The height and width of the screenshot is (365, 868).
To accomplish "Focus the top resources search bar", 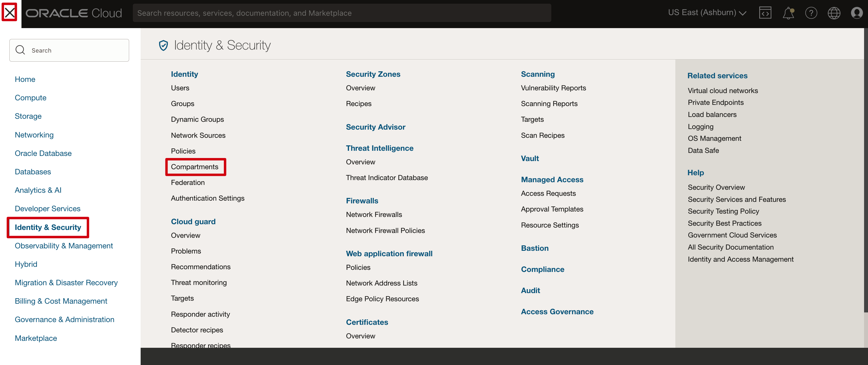I will [x=342, y=13].
